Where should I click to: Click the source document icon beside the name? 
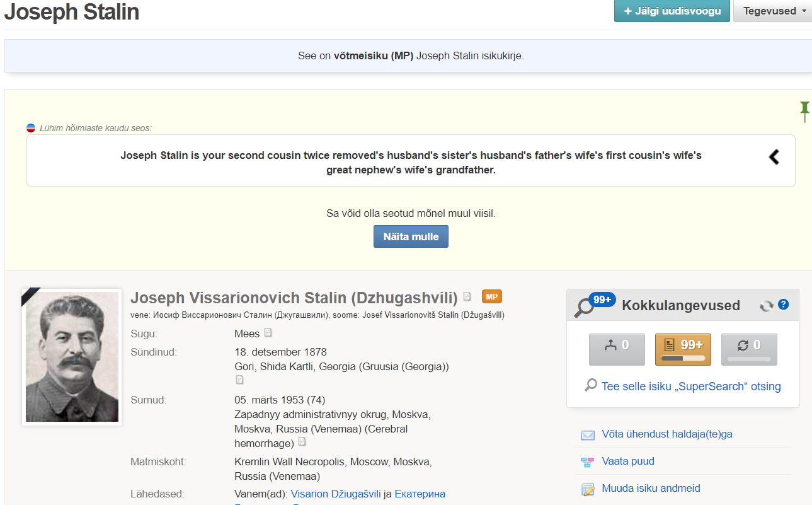click(x=467, y=297)
